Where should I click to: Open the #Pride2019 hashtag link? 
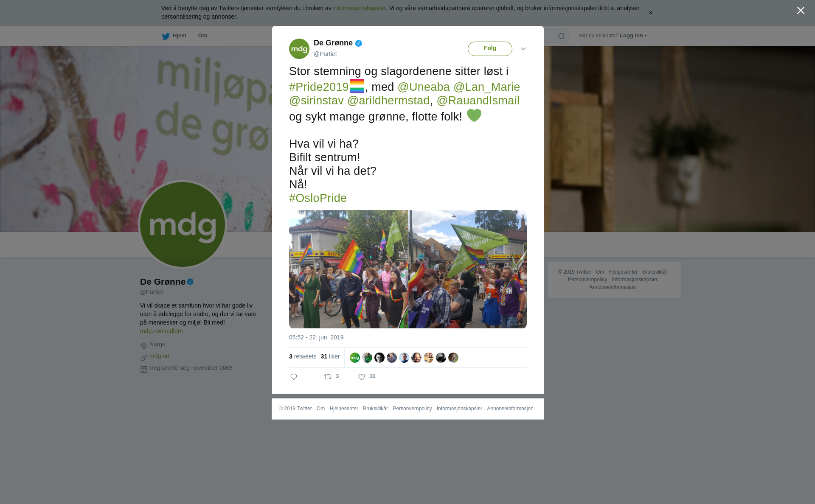tap(319, 87)
